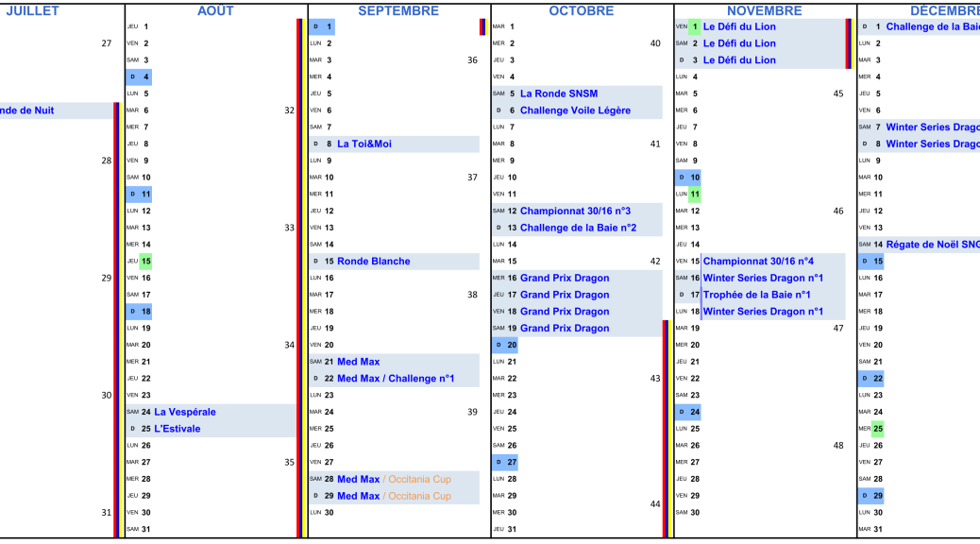Image resolution: width=980 pixels, height=544 pixels.
Task: Select blue-highlighted Sunday December 15
Action: pyautogui.click(x=871, y=262)
